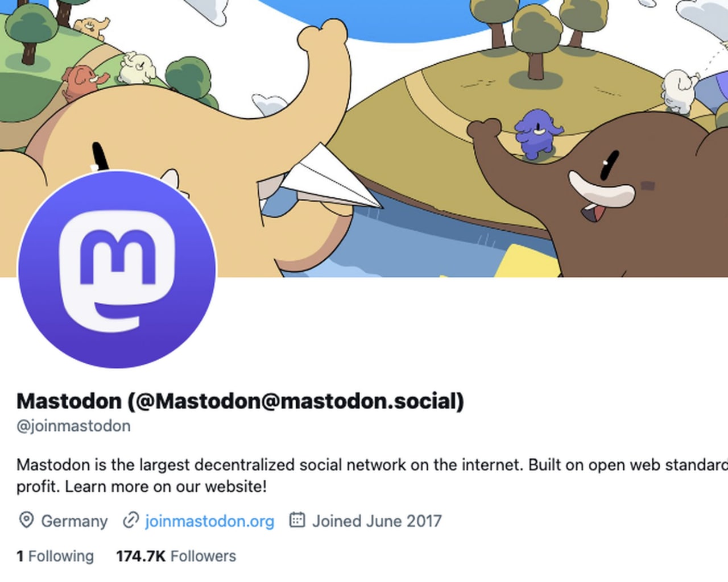Click the calendar joined icon
Image resolution: width=728 pixels, height=582 pixels.
[x=297, y=519]
